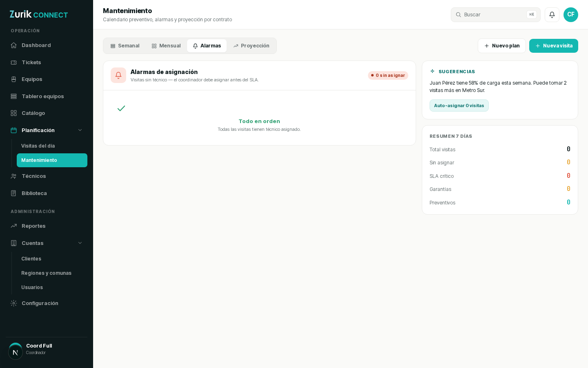Viewport: 588px width, 368px height.
Task: Click the CF user avatar
Action: (x=571, y=15)
